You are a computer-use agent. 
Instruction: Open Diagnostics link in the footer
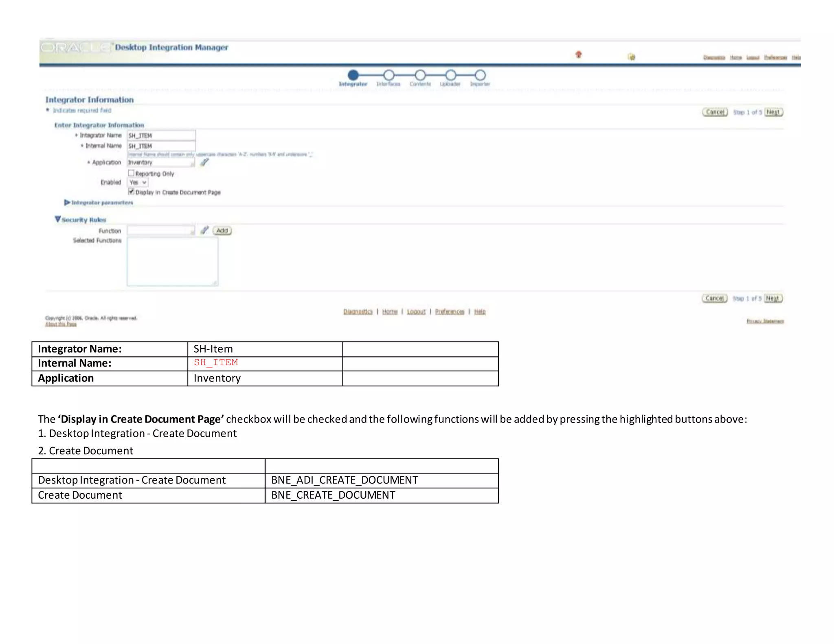tap(358, 311)
